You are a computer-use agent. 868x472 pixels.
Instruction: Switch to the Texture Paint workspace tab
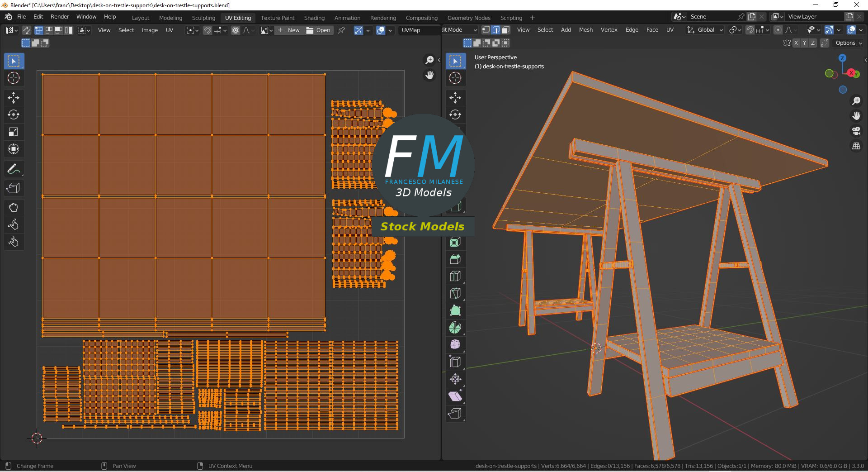click(277, 18)
